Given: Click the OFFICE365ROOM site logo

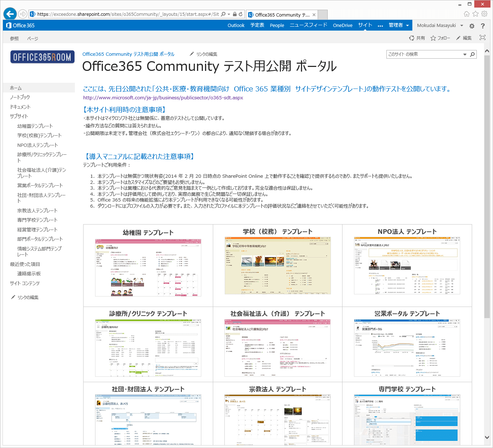Looking at the screenshot, I should (x=42, y=57).
